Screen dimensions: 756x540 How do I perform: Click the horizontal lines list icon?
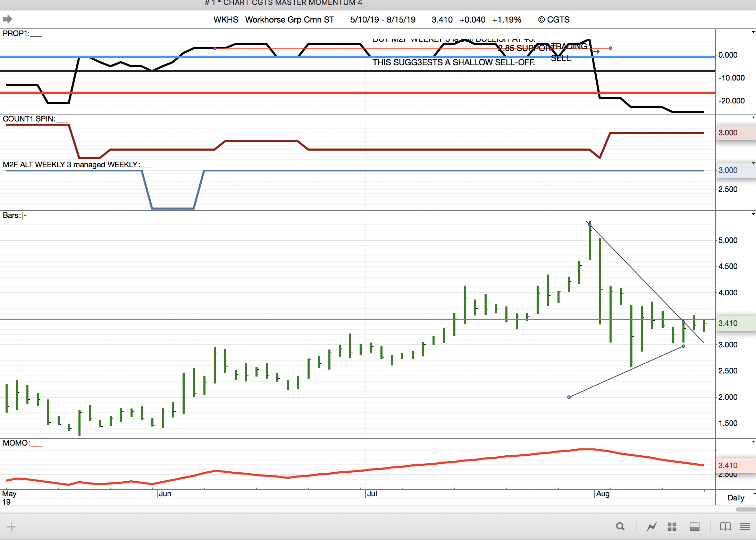pyautogui.click(x=745, y=526)
